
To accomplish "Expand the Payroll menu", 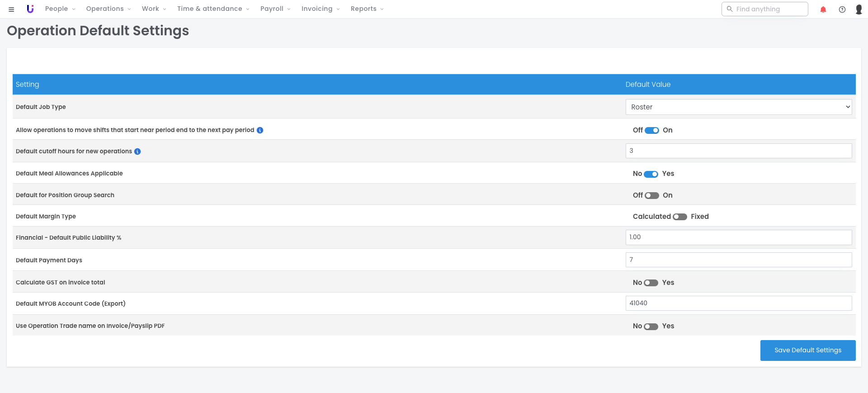I will [x=275, y=9].
